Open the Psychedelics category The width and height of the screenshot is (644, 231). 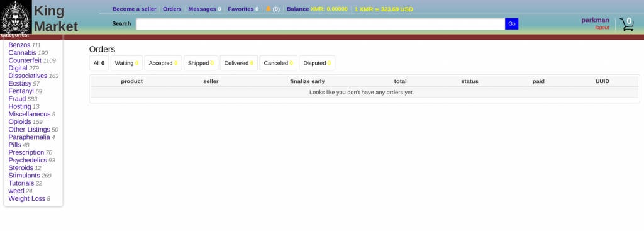coord(28,161)
